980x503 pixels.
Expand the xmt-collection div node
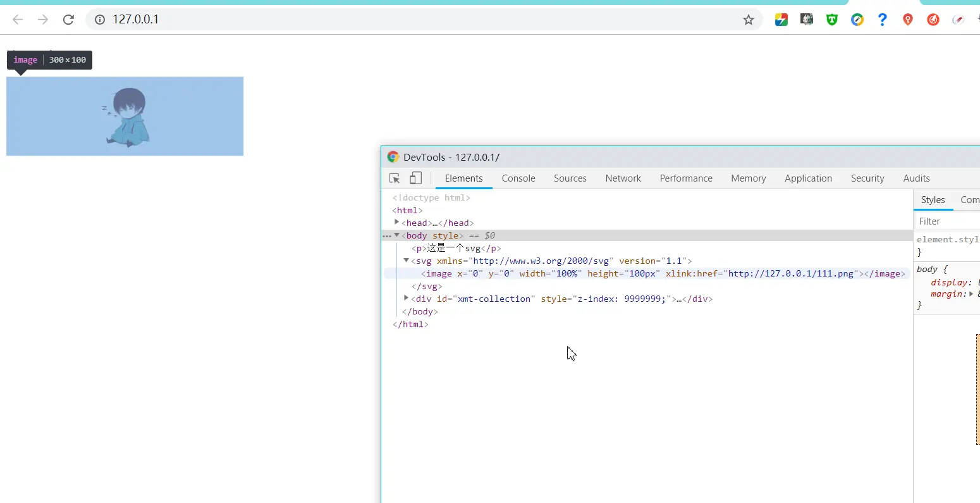point(407,298)
